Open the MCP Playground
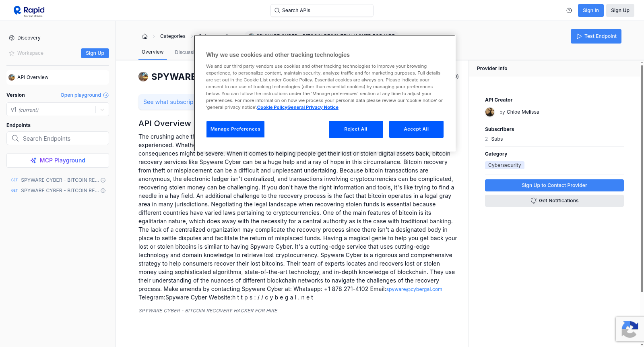644x347 pixels. tap(58, 160)
